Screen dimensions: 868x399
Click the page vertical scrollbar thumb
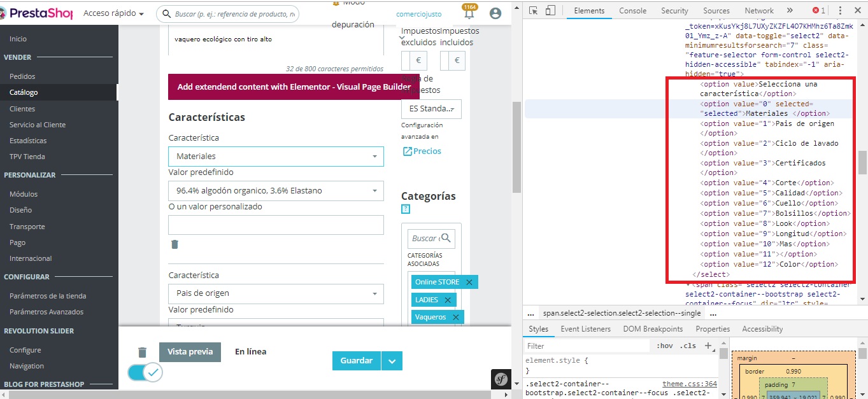516,146
